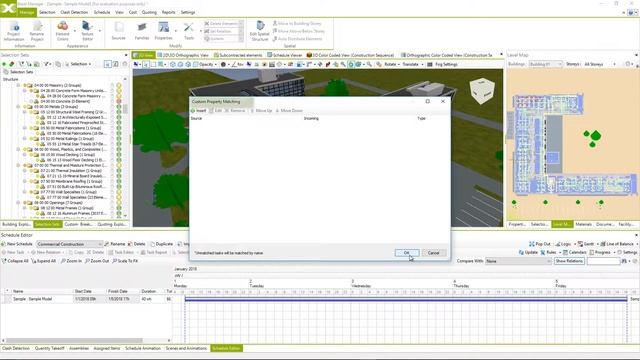Click the Show Relations button
This screenshot has width=640, height=360.
coord(569,261)
